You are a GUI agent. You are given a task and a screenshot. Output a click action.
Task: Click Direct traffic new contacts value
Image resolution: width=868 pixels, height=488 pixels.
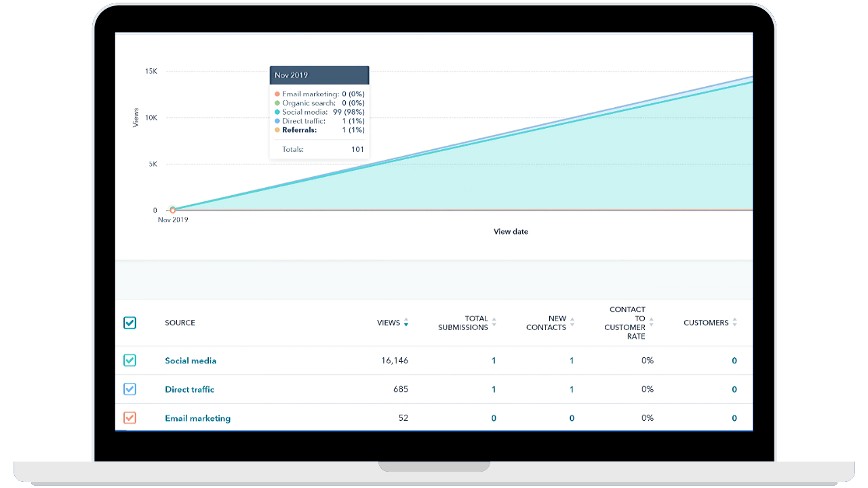[x=572, y=390]
